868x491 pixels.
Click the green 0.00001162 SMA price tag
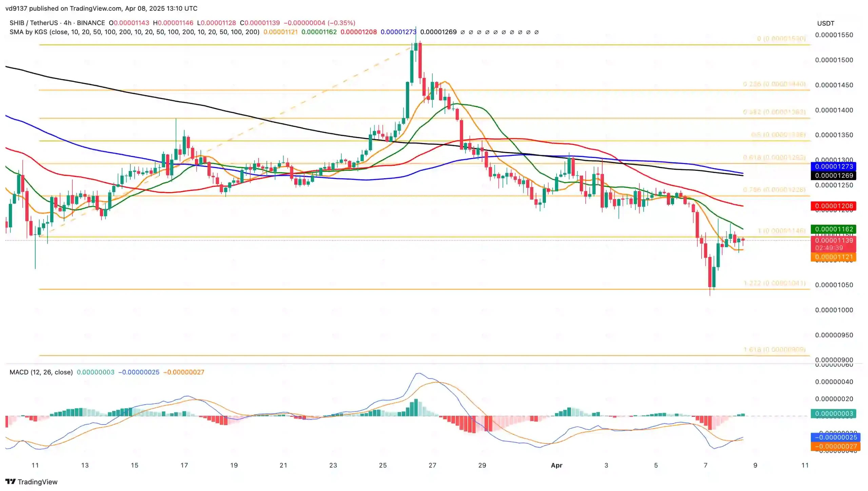click(833, 229)
